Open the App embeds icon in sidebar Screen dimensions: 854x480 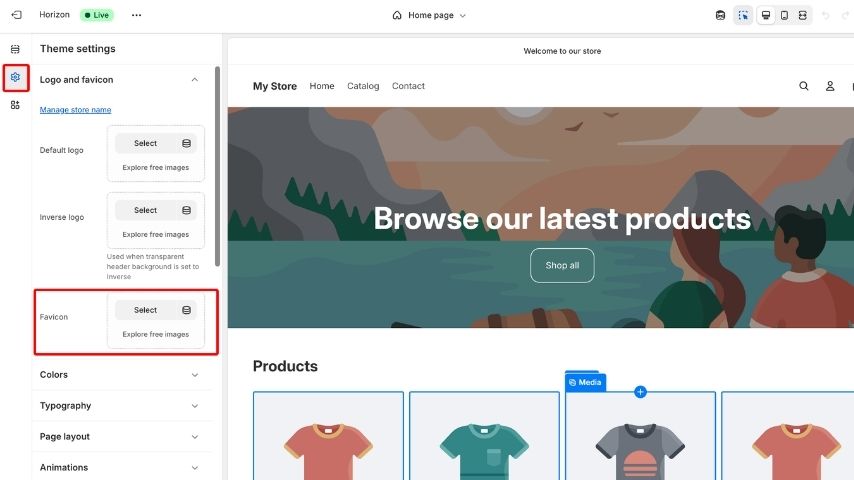point(15,105)
